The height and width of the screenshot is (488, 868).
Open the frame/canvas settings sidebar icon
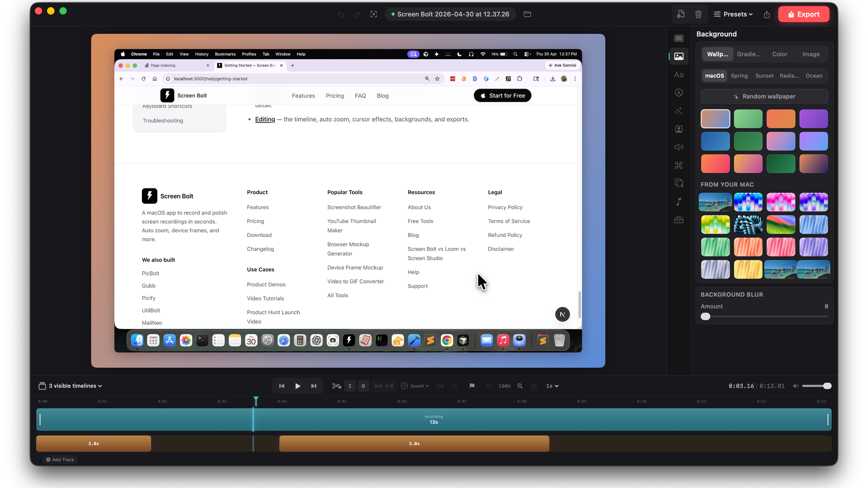pos(679,38)
